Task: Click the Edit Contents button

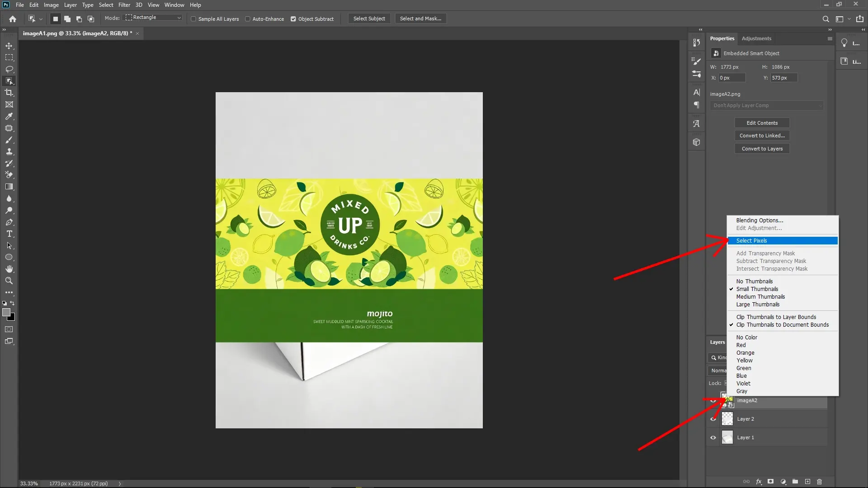Action: click(x=761, y=122)
